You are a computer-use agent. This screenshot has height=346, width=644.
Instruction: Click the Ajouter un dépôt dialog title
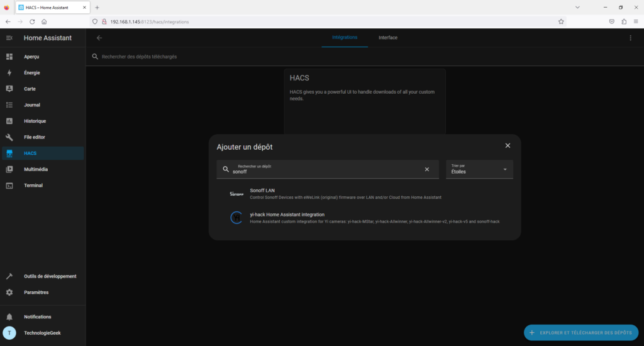tap(245, 147)
